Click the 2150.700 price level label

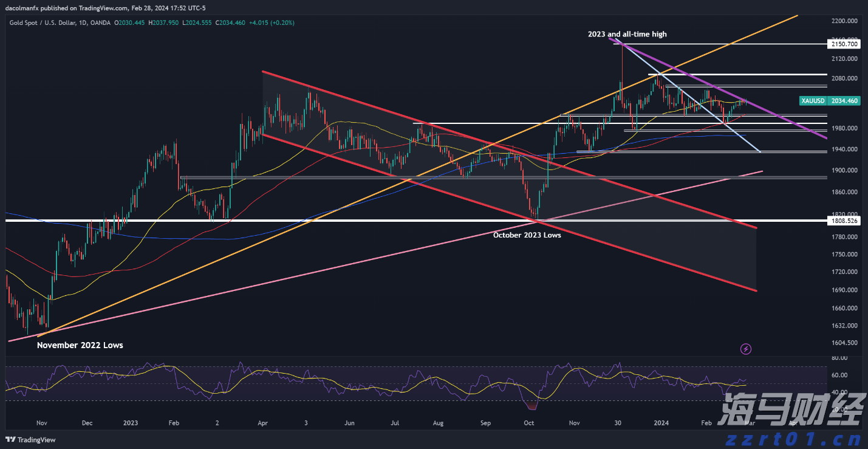(x=843, y=43)
